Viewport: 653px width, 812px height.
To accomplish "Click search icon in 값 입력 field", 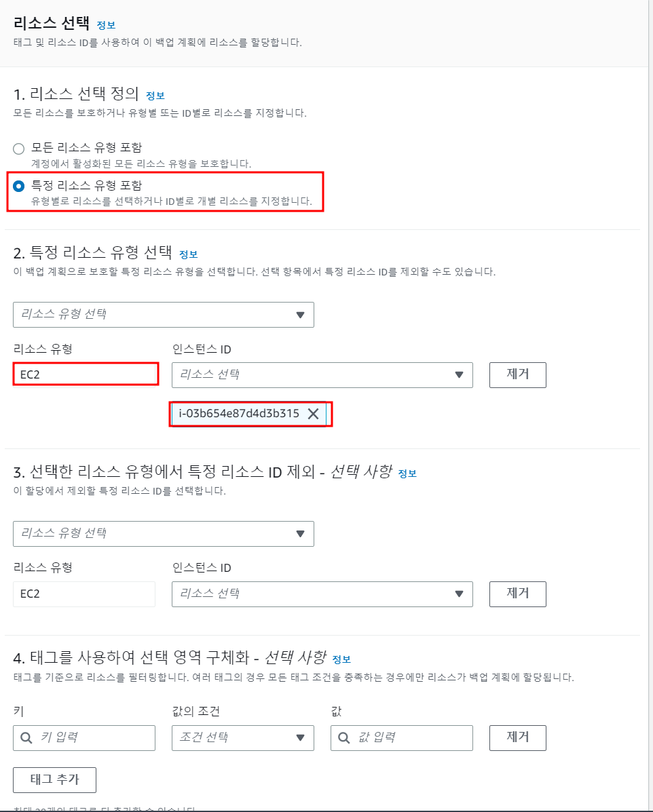I will coord(343,738).
